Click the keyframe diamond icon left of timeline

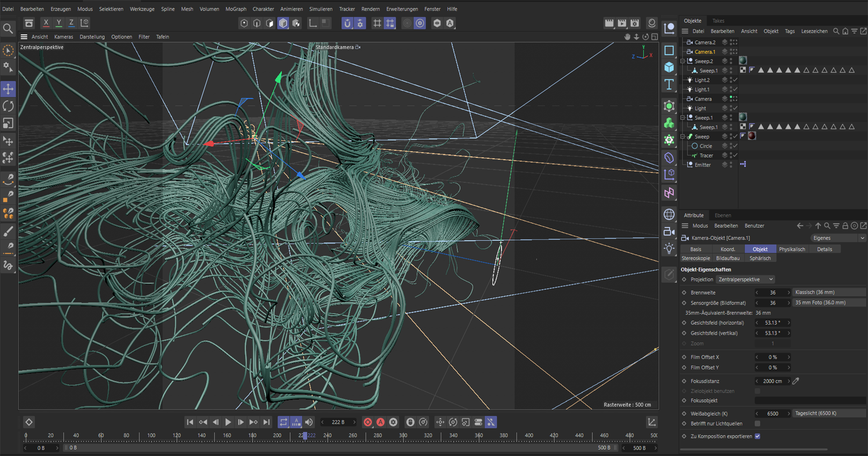(29, 422)
